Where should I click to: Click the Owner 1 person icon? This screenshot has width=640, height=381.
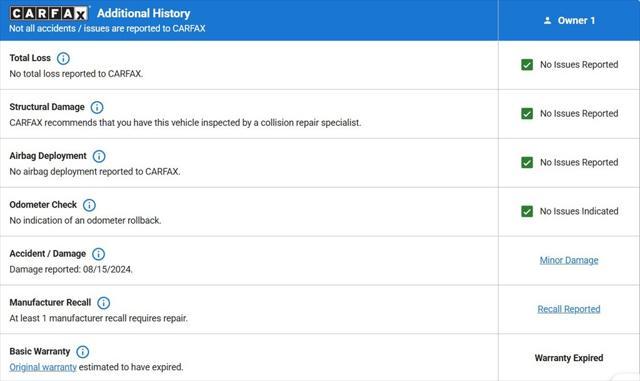point(547,20)
